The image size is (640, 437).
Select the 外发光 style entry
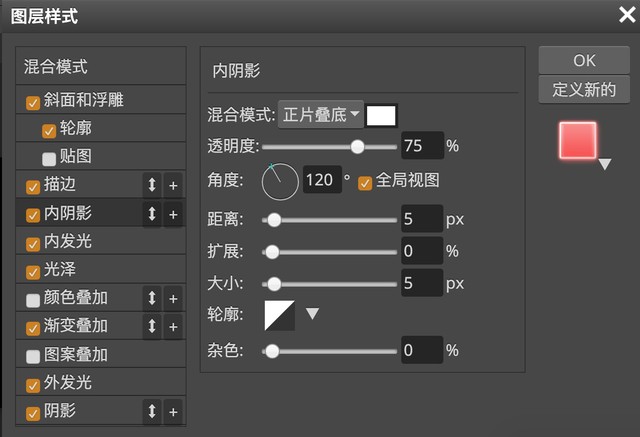pos(68,383)
